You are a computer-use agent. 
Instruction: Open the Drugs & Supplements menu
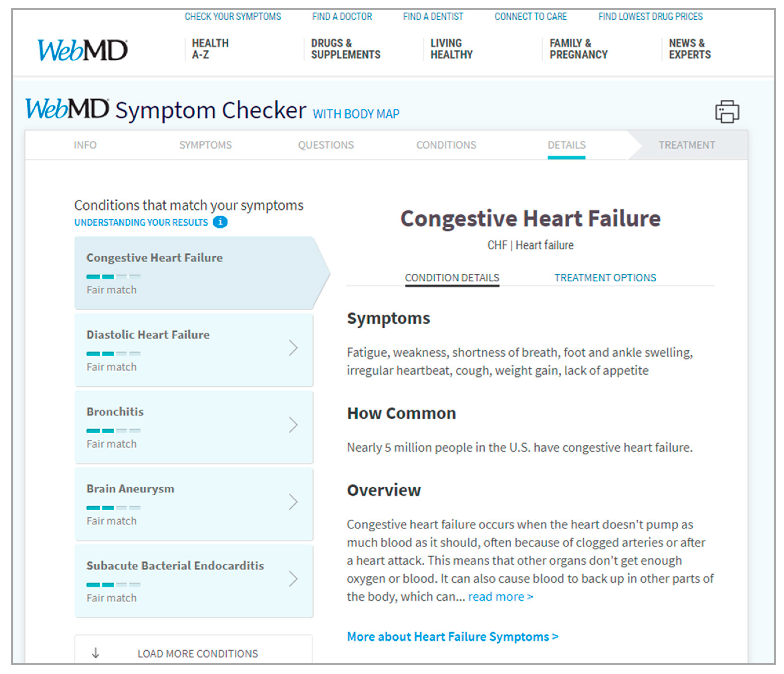[x=345, y=49]
